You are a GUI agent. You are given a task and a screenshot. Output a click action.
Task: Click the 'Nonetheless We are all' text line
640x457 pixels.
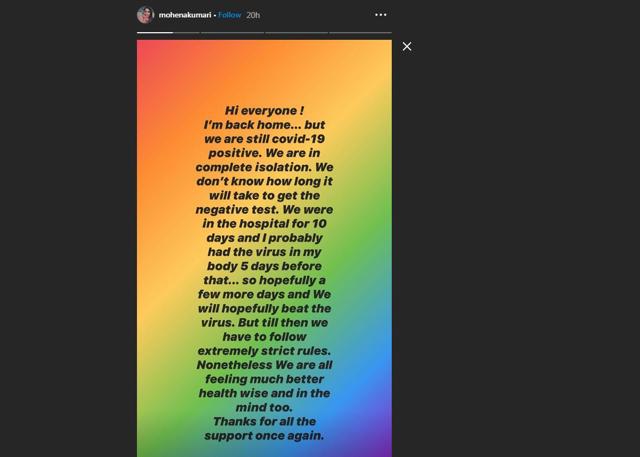click(264, 365)
